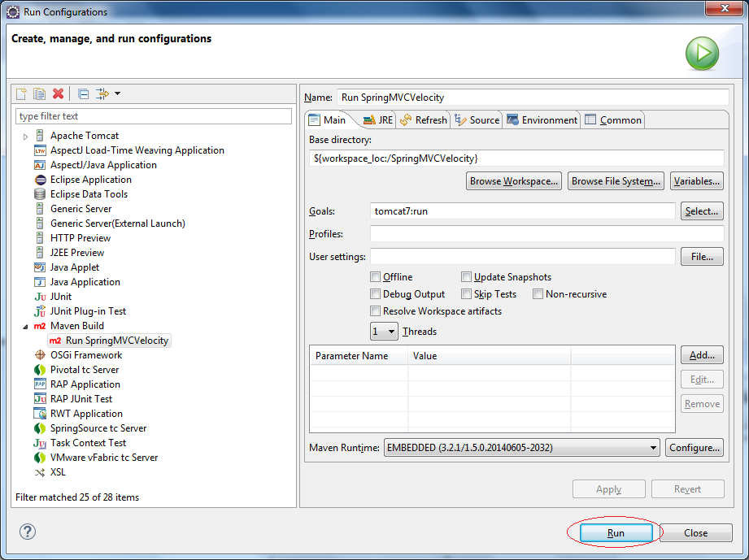Toggle the Debug Output checkbox
The width and height of the screenshot is (749, 560).
pos(376,294)
